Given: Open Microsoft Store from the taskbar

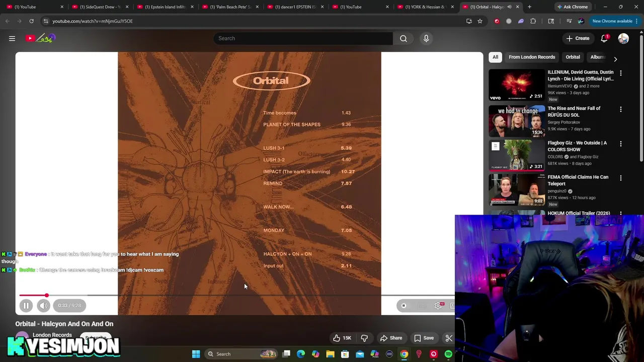Looking at the screenshot, I should click(345, 354).
